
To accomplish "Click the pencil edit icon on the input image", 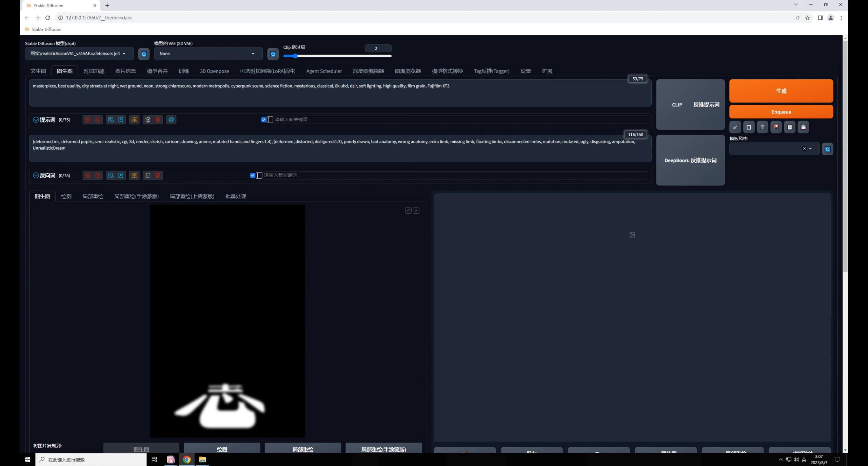I will click(x=408, y=211).
